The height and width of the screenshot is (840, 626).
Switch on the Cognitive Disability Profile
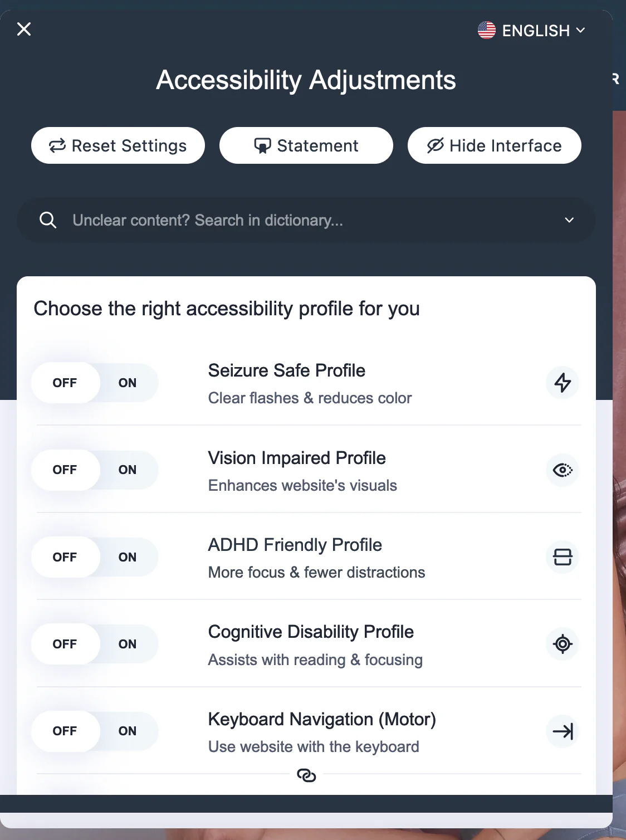point(127,644)
